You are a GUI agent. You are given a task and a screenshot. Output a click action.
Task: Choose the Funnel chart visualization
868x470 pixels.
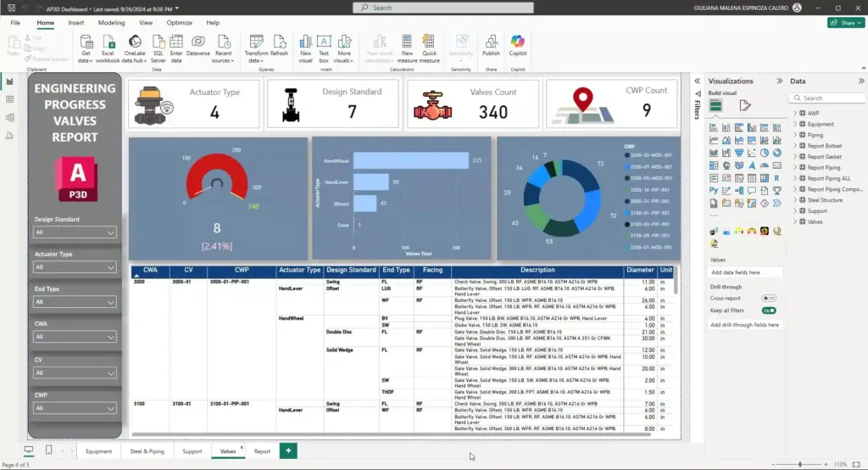pos(739,153)
